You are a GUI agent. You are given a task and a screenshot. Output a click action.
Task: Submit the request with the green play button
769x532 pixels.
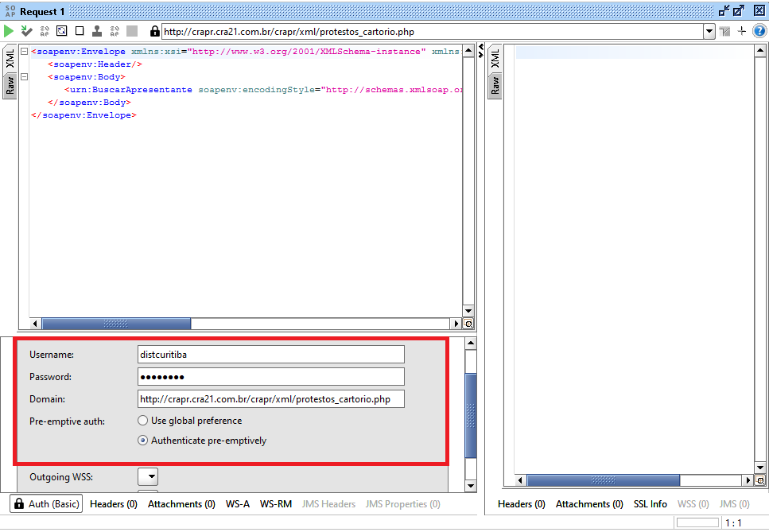9,31
